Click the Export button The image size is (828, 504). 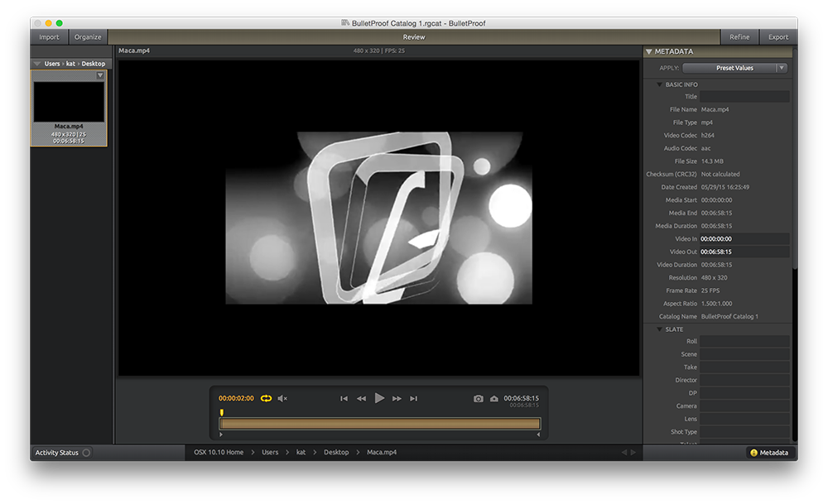pyautogui.click(x=778, y=36)
